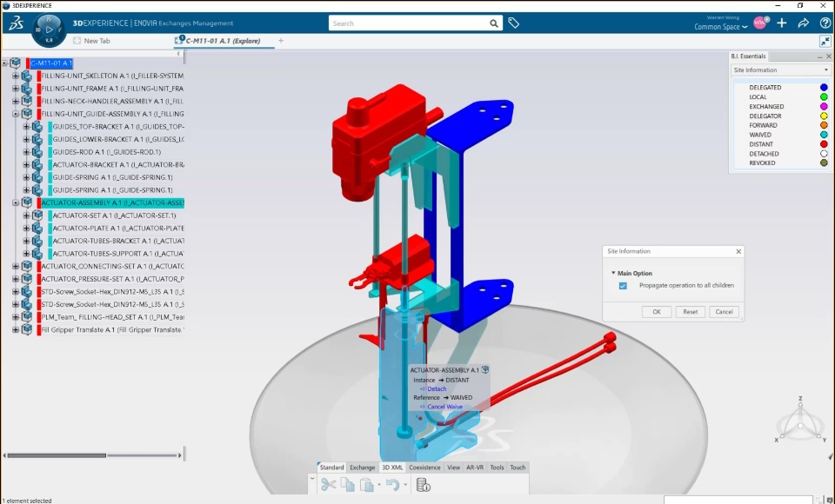The width and height of the screenshot is (835, 504).
Task: Switch to the Touch tab
Action: point(518,468)
